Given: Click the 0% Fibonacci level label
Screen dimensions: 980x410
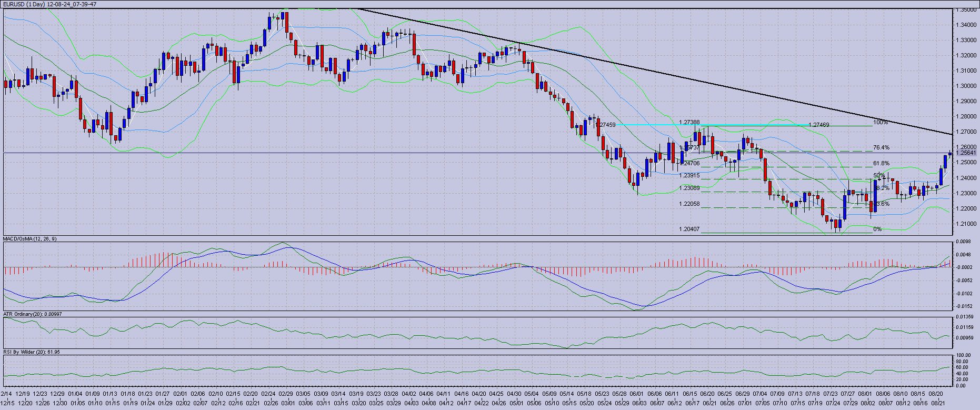Looking at the screenshot, I should pyautogui.click(x=877, y=229).
